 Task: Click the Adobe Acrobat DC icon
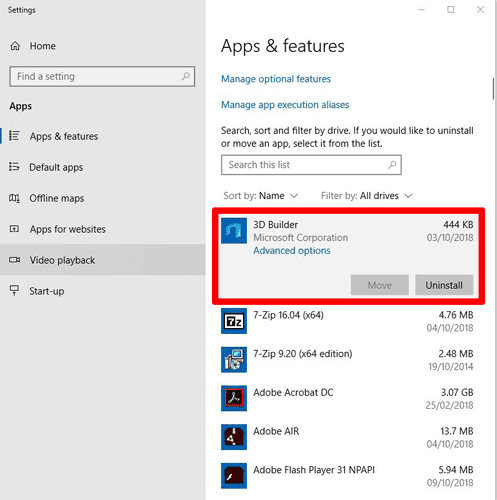click(x=234, y=398)
